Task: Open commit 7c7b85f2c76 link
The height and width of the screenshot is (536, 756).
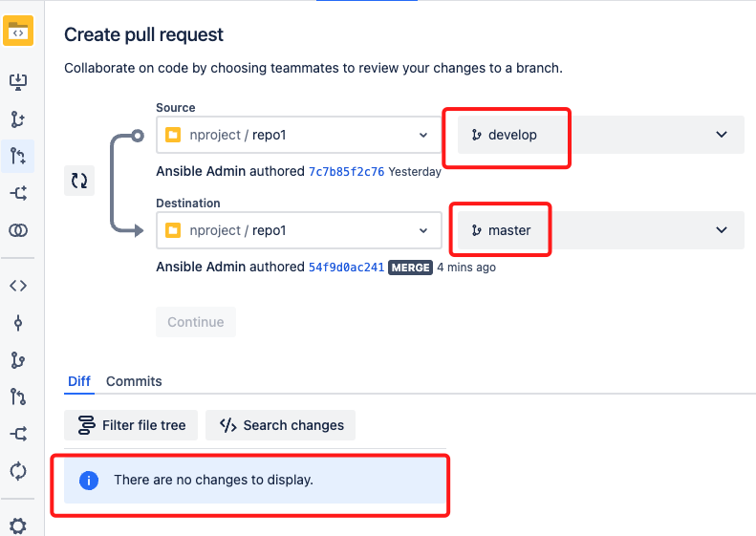Action: 346,172
